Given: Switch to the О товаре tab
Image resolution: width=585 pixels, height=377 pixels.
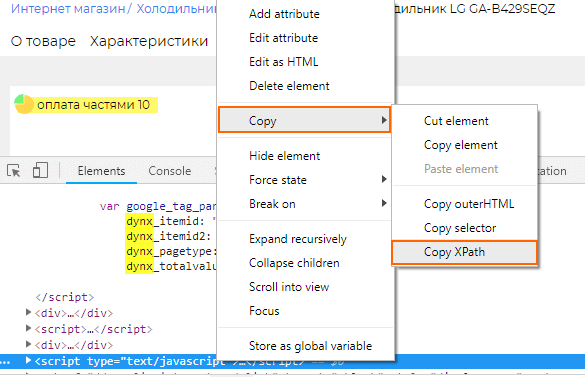Looking at the screenshot, I should [43, 41].
